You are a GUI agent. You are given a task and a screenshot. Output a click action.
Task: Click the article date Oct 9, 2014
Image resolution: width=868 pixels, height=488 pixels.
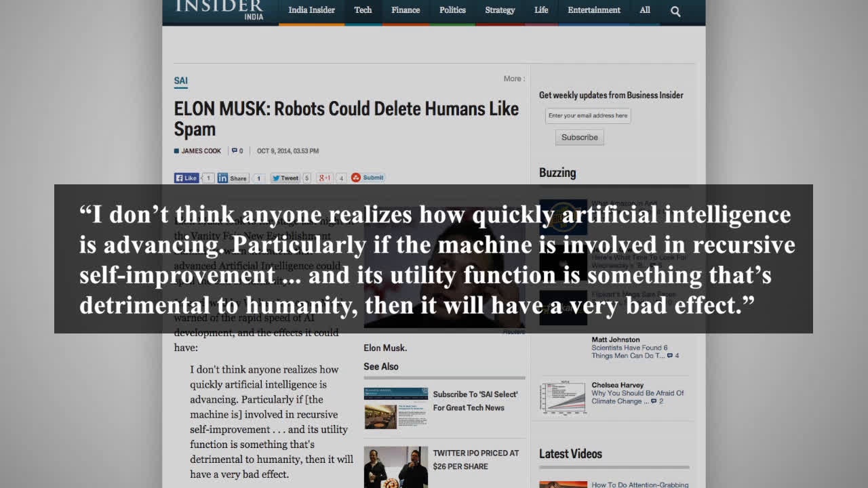(x=288, y=151)
